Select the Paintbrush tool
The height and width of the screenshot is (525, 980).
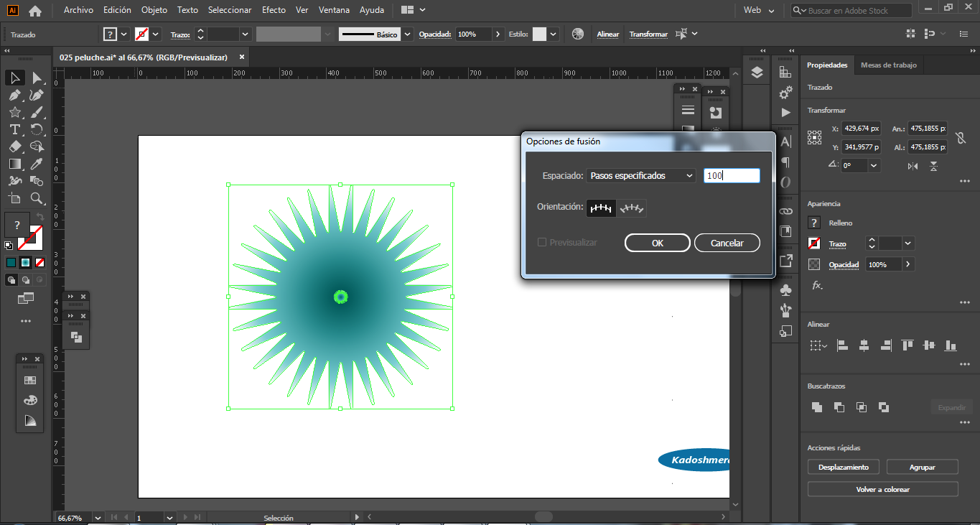coord(37,112)
